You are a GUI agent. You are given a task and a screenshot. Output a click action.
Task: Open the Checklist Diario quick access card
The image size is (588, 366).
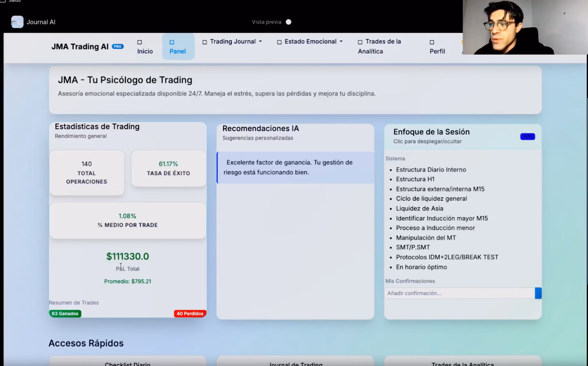127,362
